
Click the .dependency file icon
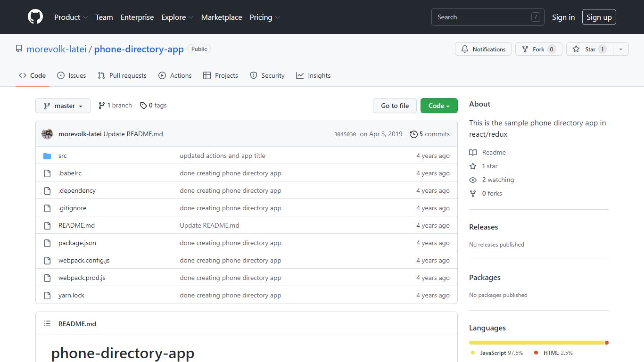[47, 191]
